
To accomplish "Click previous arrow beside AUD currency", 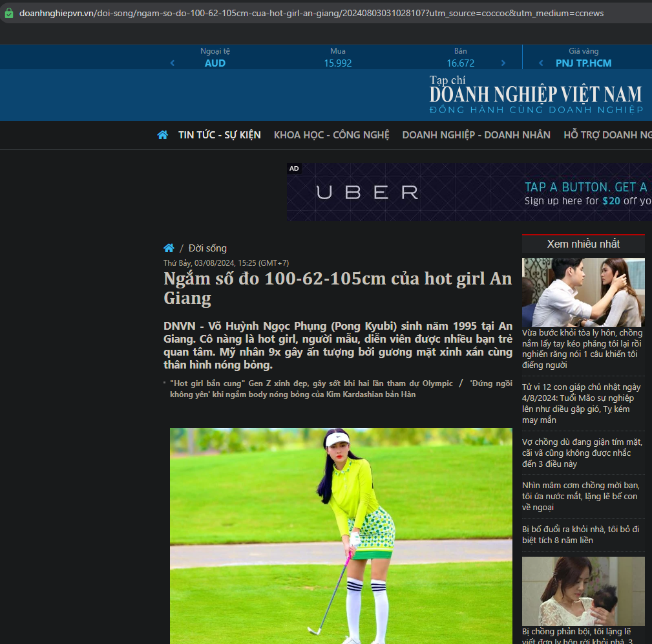I will coord(173,63).
